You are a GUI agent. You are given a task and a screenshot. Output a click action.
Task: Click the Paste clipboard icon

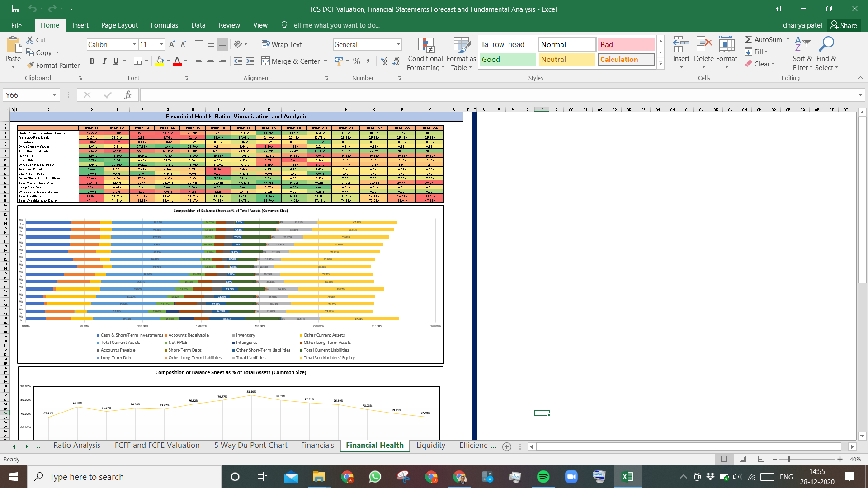pyautogui.click(x=13, y=45)
